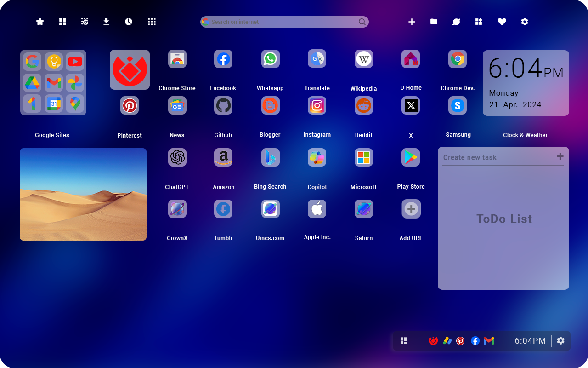Open Google in the Google Sites folder

(x=32, y=61)
